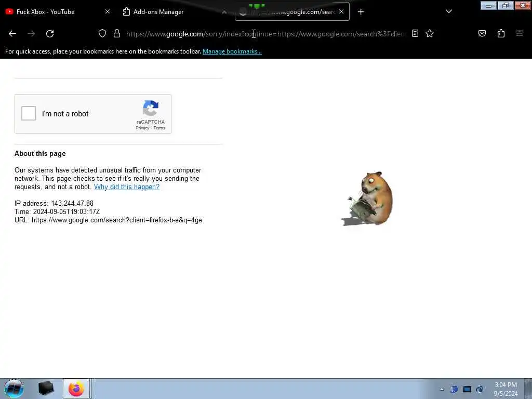The width and height of the screenshot is (532, 399).
Task: Bookmark this page with the star icon
Action: [x=430, y=33]
